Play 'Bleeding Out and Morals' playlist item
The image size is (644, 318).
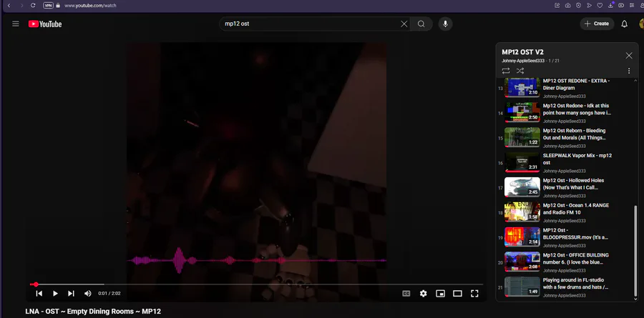[x=567, y=138]
